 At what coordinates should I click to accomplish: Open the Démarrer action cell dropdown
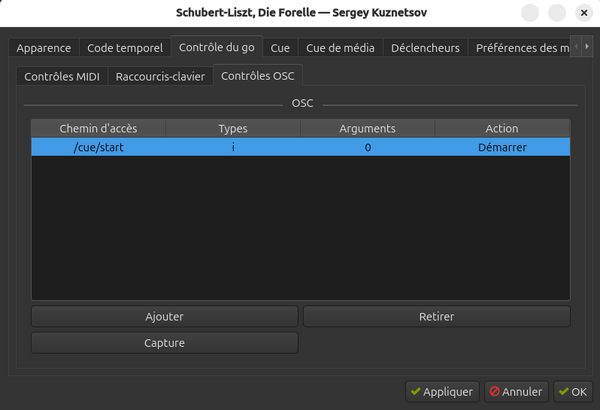[x=502, y=147]
